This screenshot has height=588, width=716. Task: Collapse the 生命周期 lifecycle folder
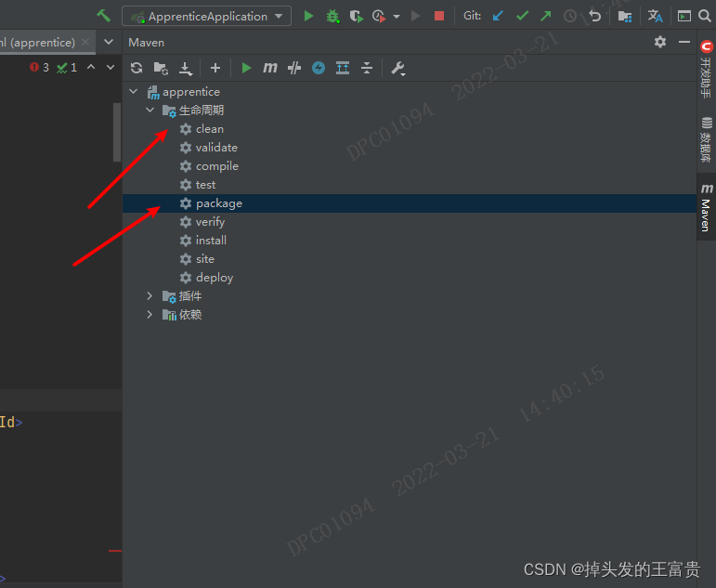[x=150, y=110]
